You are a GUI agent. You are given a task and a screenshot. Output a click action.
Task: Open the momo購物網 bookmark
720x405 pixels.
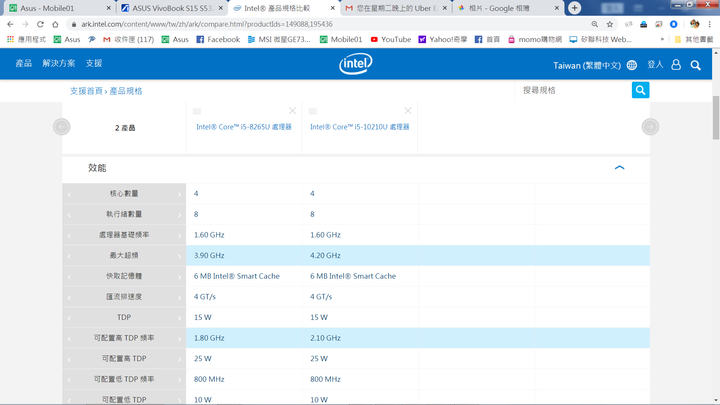pos(534,39)
